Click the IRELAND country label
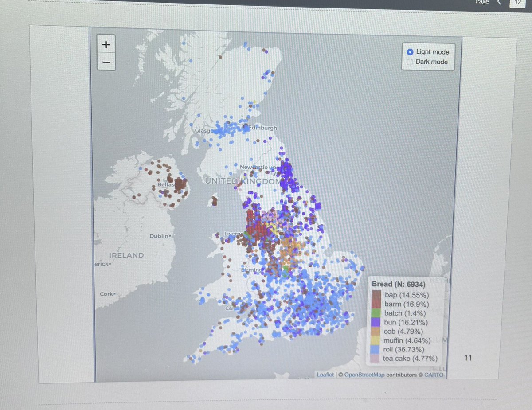 (127, 255)
